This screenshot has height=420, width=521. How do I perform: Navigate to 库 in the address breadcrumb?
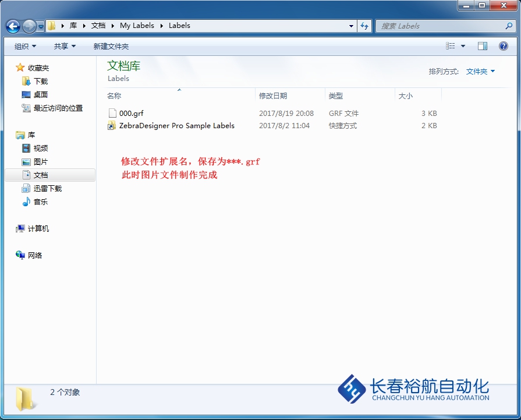(73, 26)
